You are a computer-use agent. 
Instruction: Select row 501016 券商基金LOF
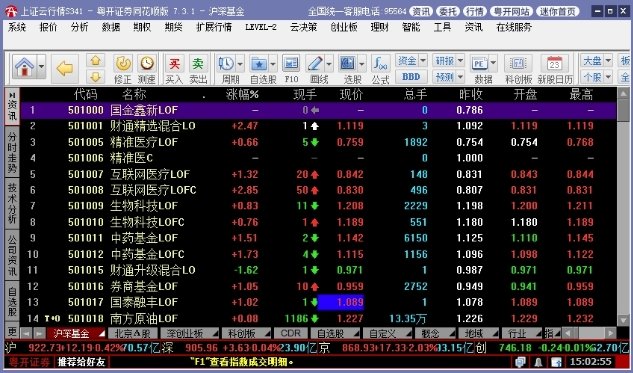(x=318, y=286)
